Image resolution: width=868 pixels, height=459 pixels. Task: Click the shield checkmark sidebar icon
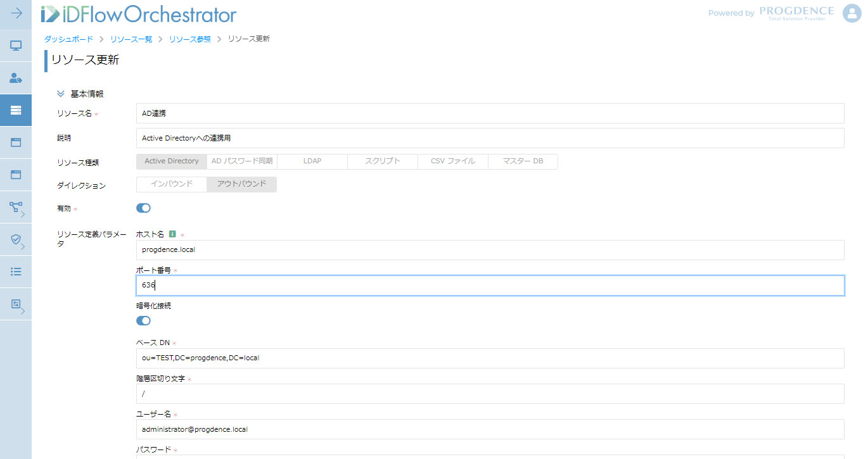pos(16,239)
